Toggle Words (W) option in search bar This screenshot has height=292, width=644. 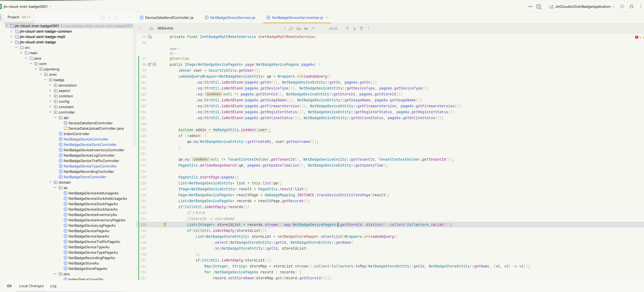(306, 29)
